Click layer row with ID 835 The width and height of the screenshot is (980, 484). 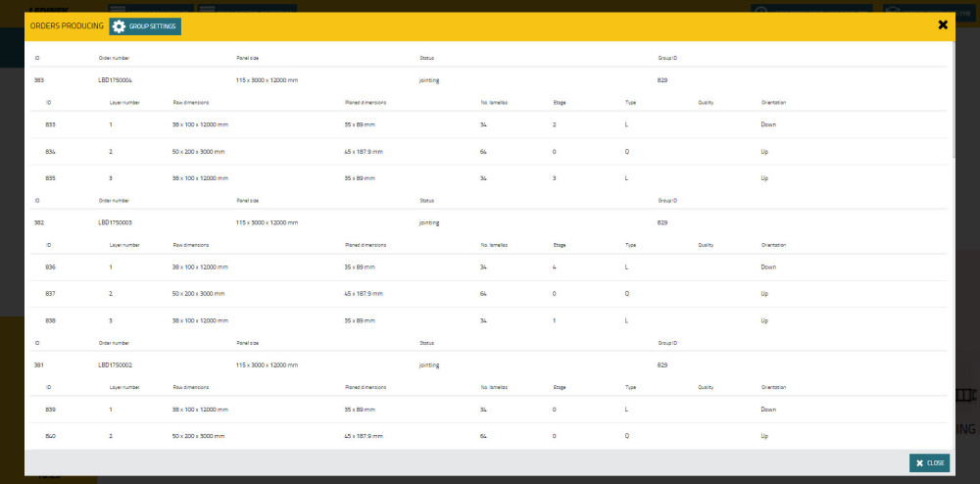coord(50,178)
